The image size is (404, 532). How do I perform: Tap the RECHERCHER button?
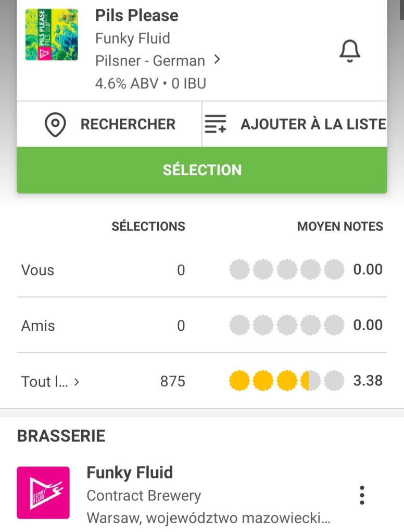pyautogui.click(x=128, y=125)
